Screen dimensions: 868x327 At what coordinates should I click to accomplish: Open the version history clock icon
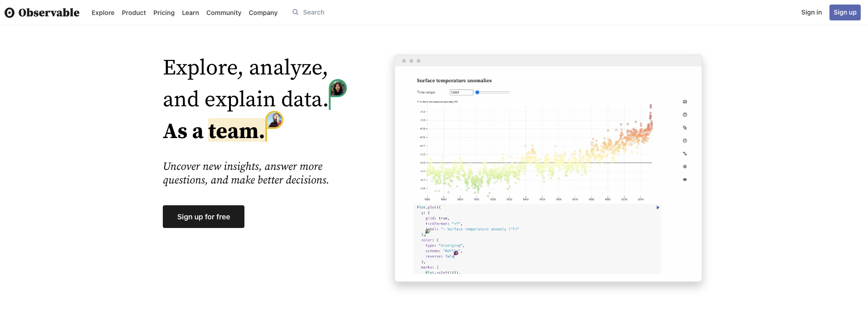tap(685, 140)
